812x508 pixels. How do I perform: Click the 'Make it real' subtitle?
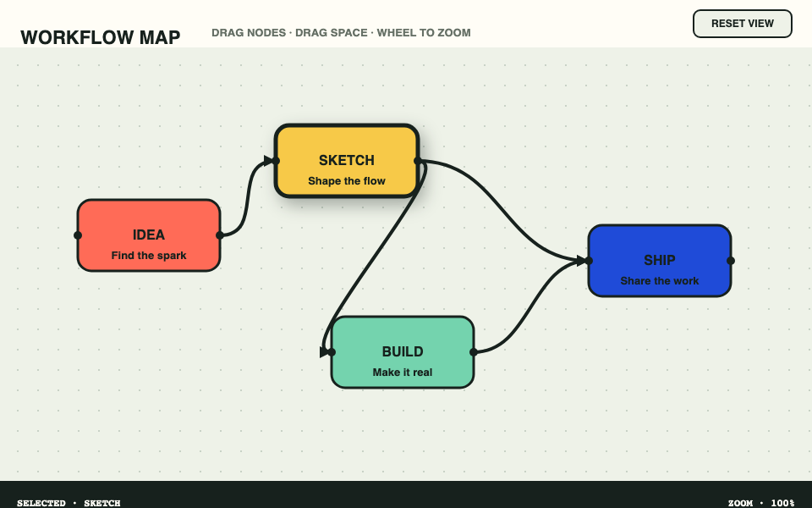403,373
